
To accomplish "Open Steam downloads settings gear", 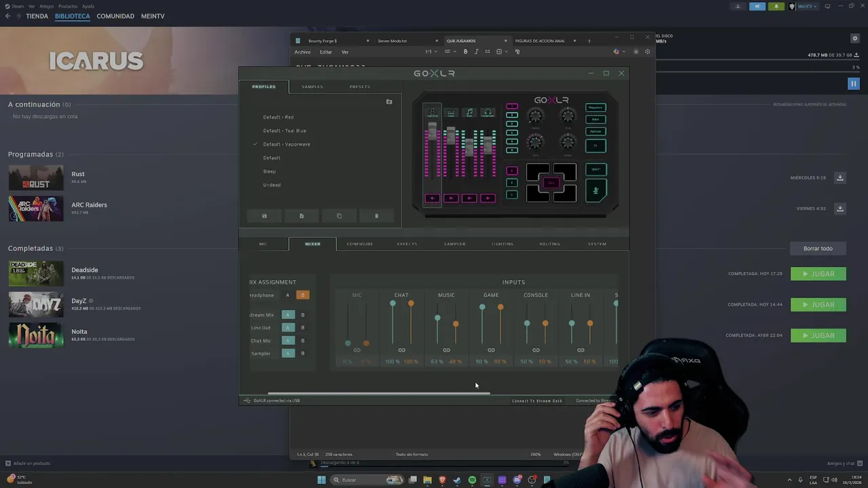I will pos(855,39).
